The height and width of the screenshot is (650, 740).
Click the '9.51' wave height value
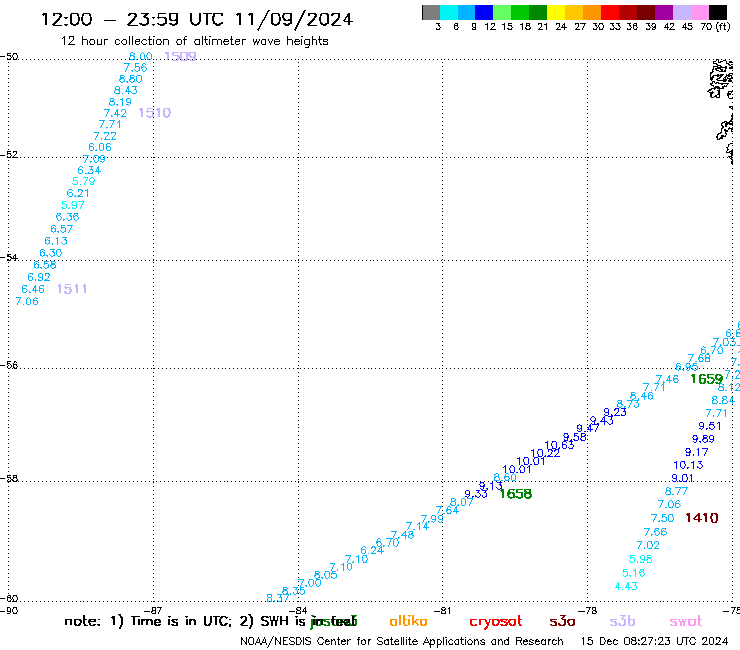pyautogui.click(x=710, y=426)
